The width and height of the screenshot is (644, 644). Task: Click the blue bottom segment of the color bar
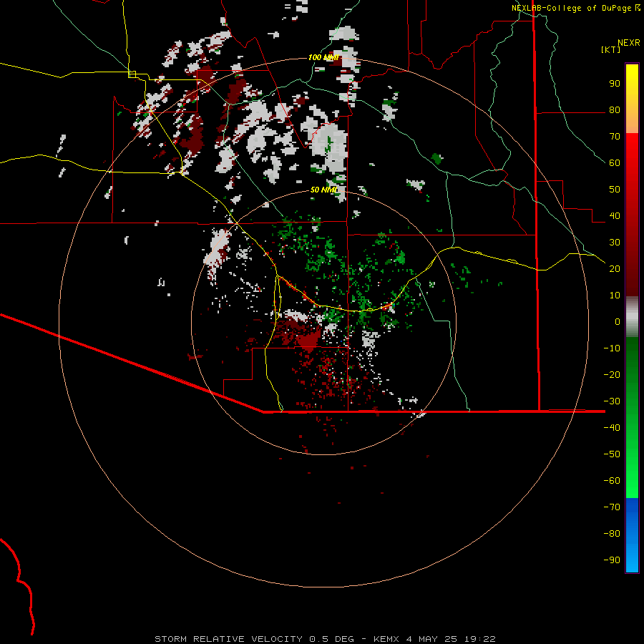click(632, 535)
